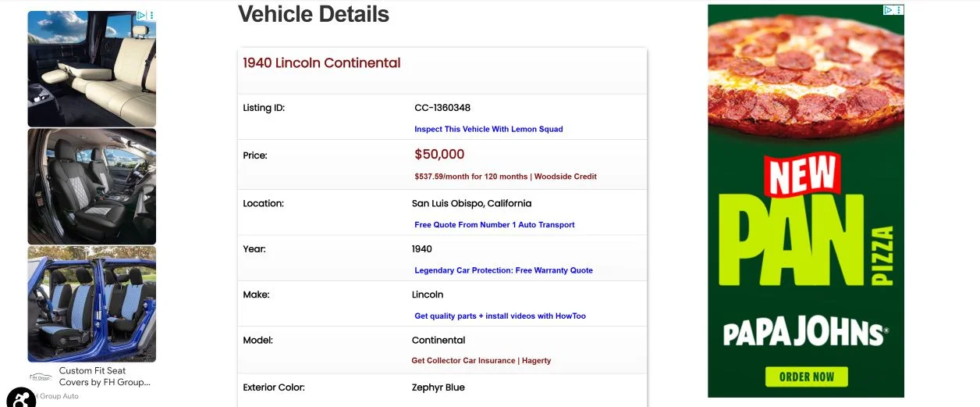The width and height of the screenshot is (980, 407).
Task: Click the 1940 Lincoln Continental title
Action: click(x=321, y=63)
